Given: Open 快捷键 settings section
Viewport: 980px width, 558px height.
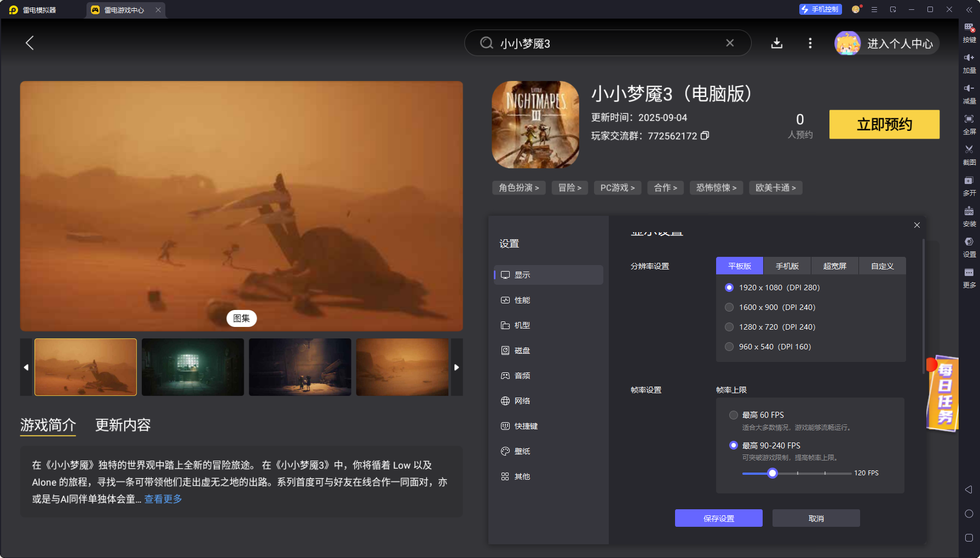Looking at the screenshot, I should pos(548,426).
